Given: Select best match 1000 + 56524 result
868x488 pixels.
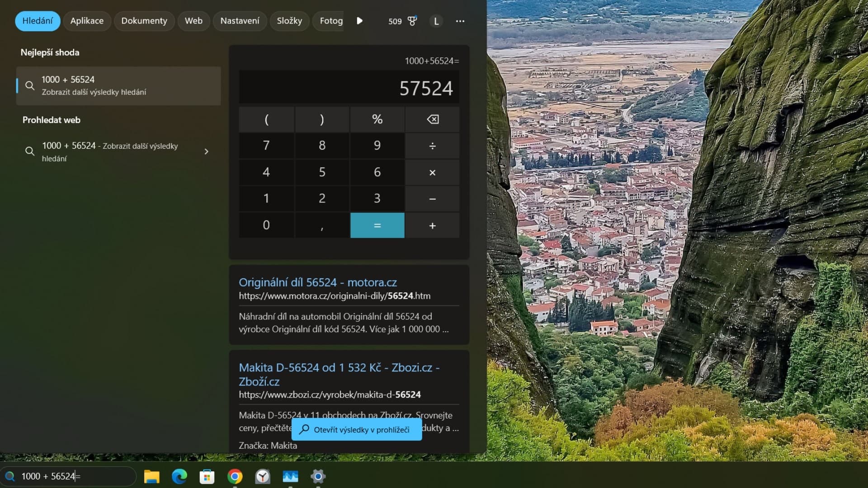Looking at the screenshot, I should pos(118,86).
